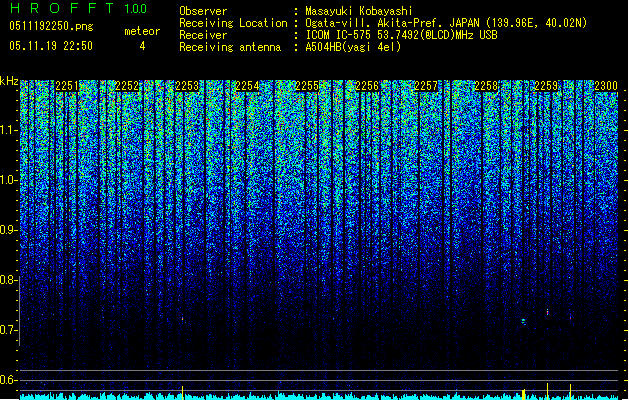Viewport: 629px width, 400px height.
Task: Click the time marker 2300
Action: pyautogui.click(x=606, y=86)
